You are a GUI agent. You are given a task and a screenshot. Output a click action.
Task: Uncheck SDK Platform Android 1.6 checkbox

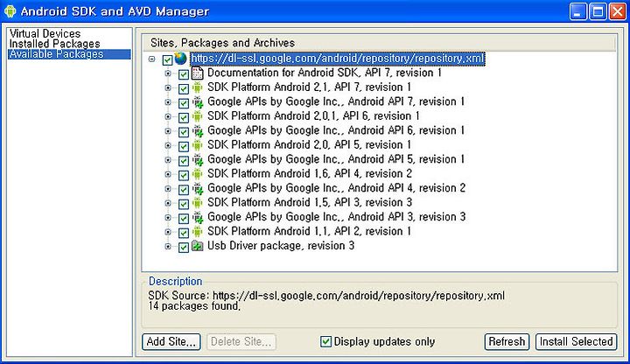click(x=184, y=176)
